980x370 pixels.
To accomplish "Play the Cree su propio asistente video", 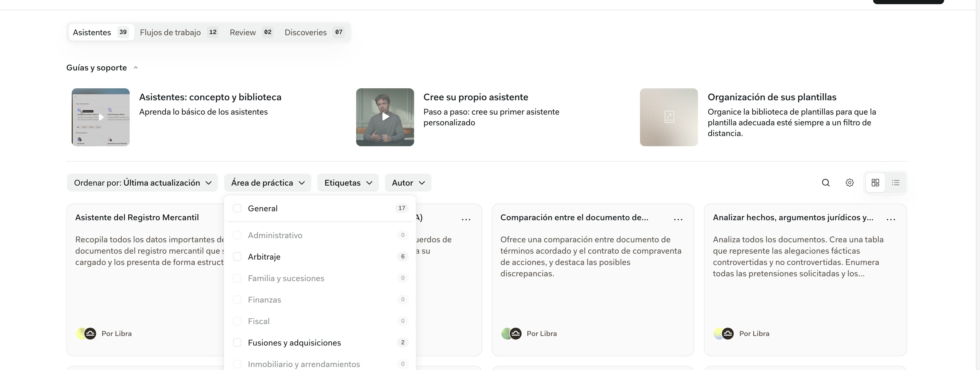I will click(x=385, y=117).
